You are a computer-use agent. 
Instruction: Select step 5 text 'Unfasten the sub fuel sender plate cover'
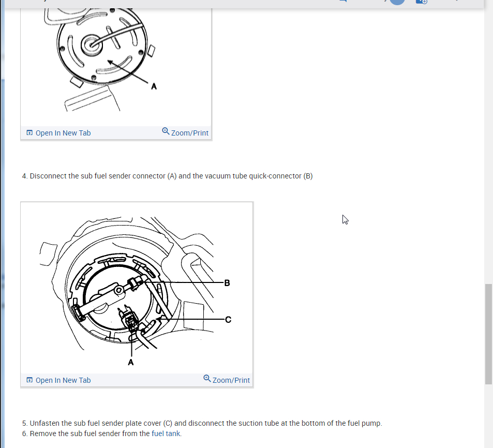95,423
